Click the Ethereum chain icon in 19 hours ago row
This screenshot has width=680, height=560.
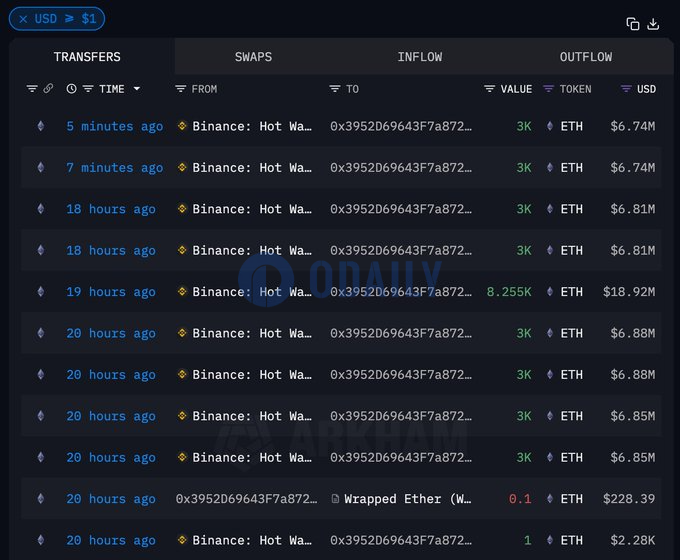(41, 292)
